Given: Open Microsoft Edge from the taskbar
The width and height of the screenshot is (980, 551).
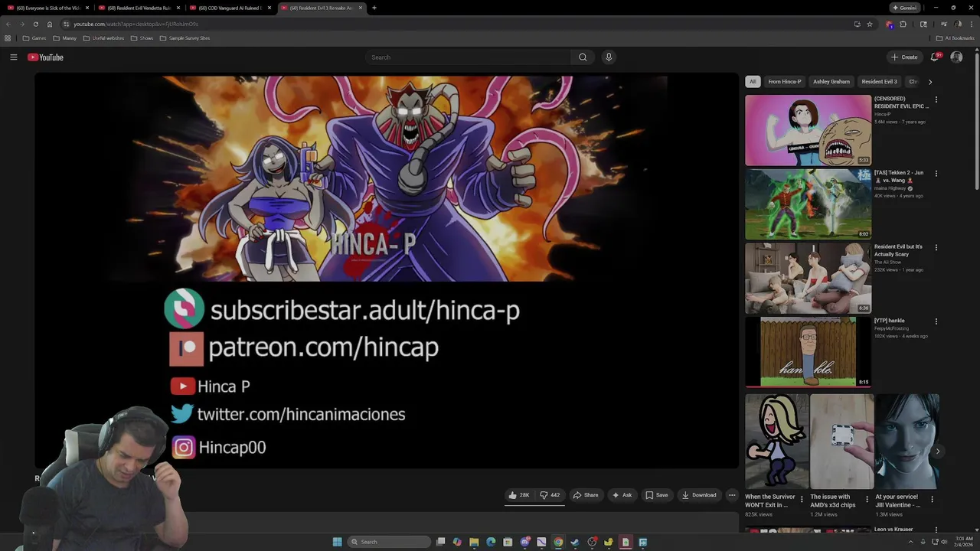Looking at the screenshot, I should pyautogui.click(x=491, y=542).
